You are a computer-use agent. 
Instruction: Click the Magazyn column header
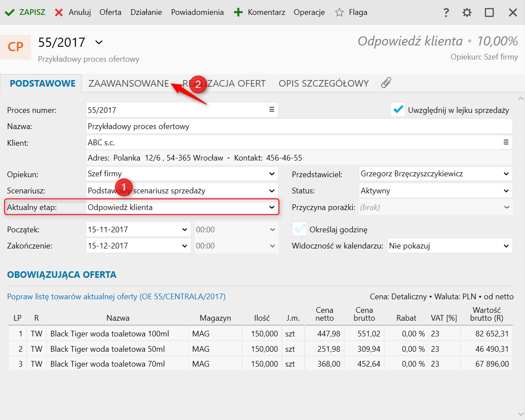coord(215,318)
